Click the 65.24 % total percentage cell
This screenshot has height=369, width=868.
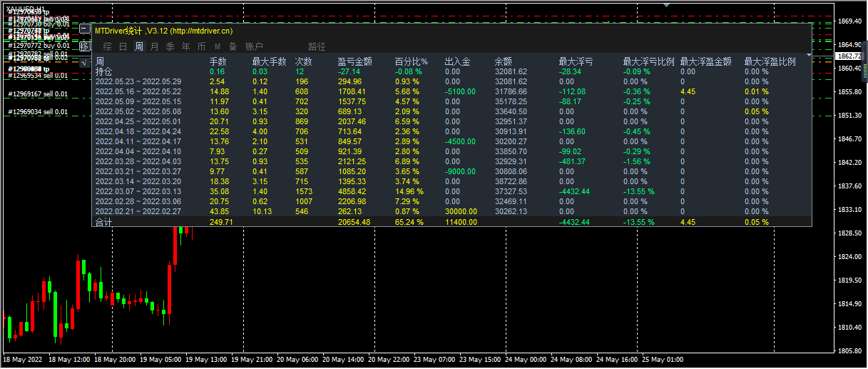pos(409,223)
